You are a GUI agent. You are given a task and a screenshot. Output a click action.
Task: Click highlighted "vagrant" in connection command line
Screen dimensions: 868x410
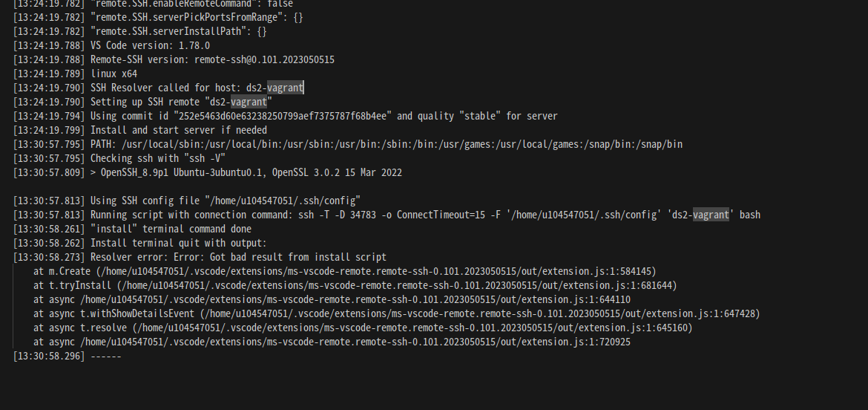click(711, 215)
